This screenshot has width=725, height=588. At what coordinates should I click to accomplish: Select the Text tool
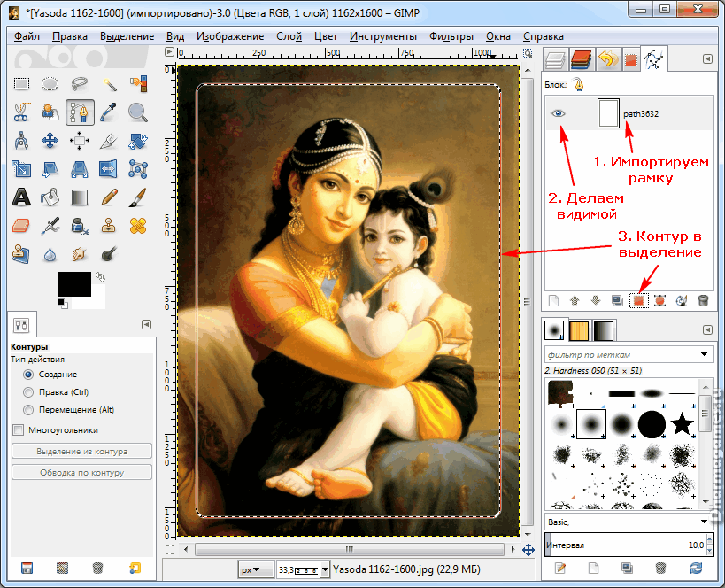click(x=21, y=197)
